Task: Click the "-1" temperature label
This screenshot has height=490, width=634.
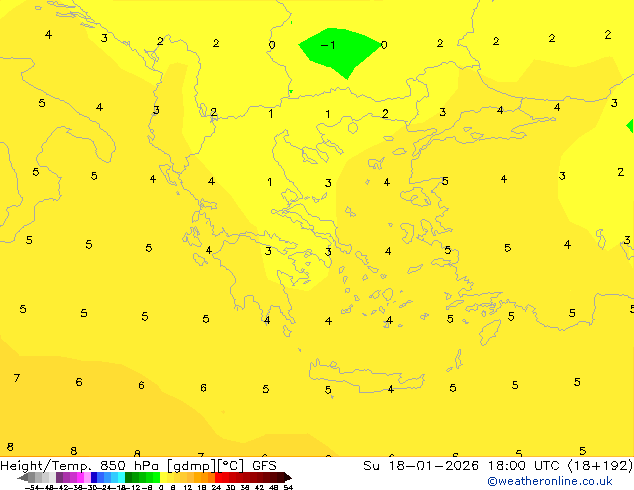Action: tap(328, 44)
